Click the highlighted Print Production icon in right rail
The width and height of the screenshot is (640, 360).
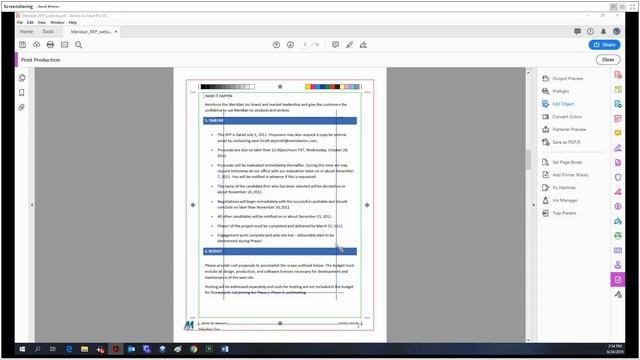tap(618, 280)
